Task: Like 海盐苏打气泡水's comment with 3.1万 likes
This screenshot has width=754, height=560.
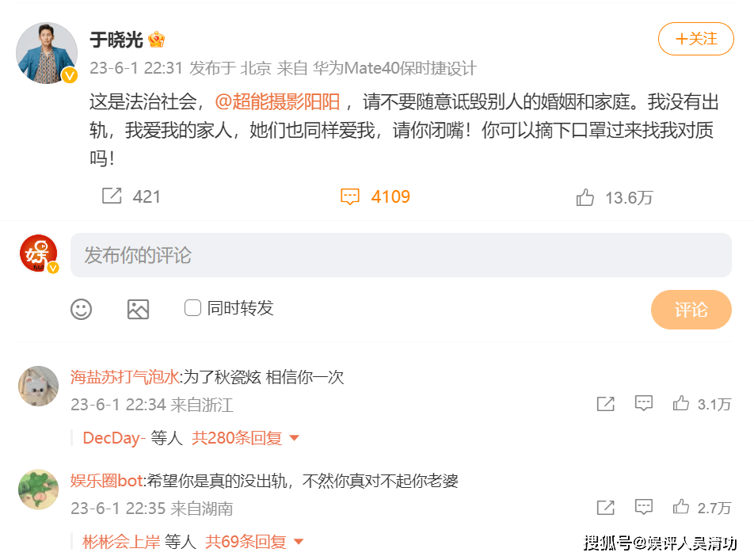Action: click(680, 403)
